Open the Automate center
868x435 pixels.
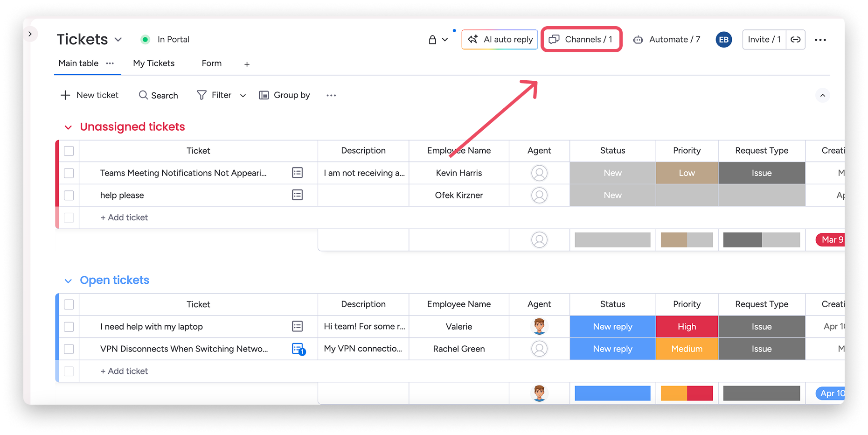666,39
